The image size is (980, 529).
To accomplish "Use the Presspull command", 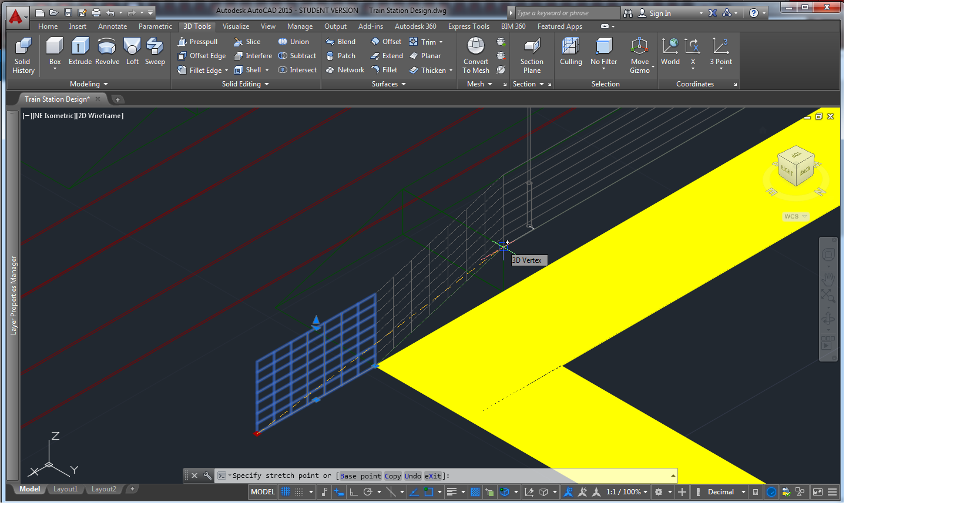I will click(198, 42).
